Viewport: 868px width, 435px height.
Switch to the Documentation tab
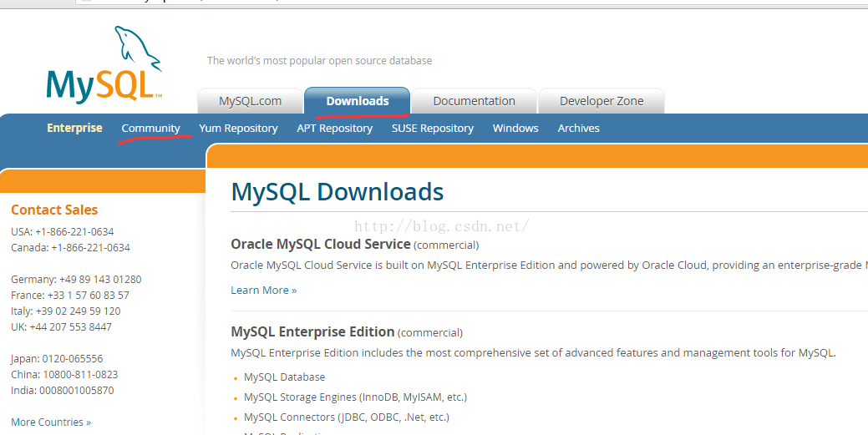click(474, 101)
